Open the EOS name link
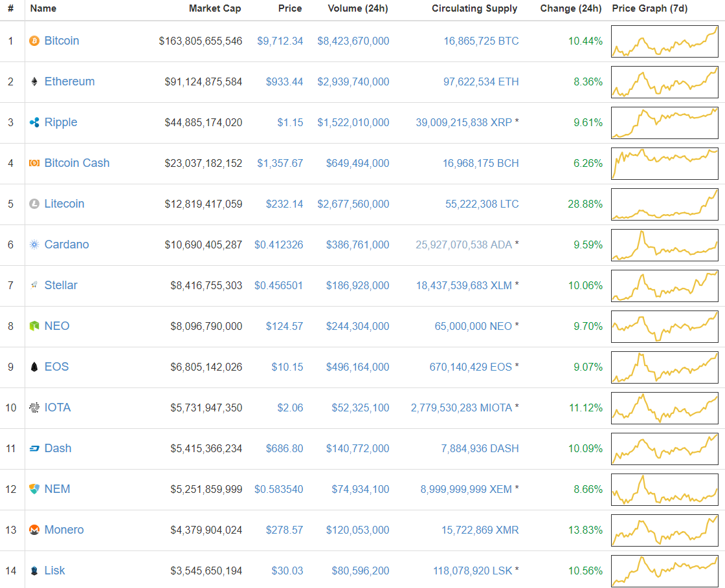The image size is (725, 588). point(56,367)
